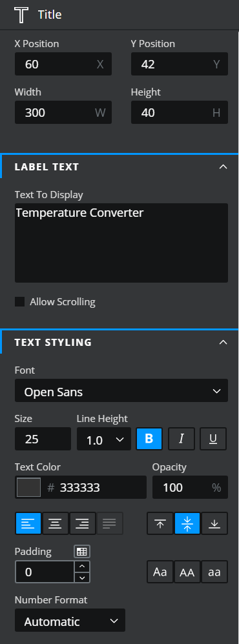Open individual padding settings icon
The width and height of the screenshot is (239, 644).
pyautogui.click(x=82, y=552)
